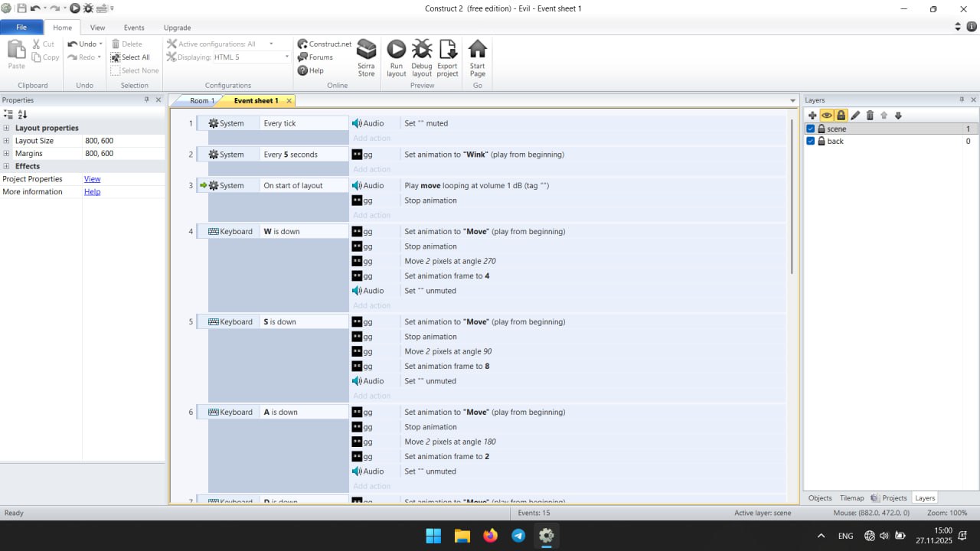Open the Scirra Store

click(367, 58)
